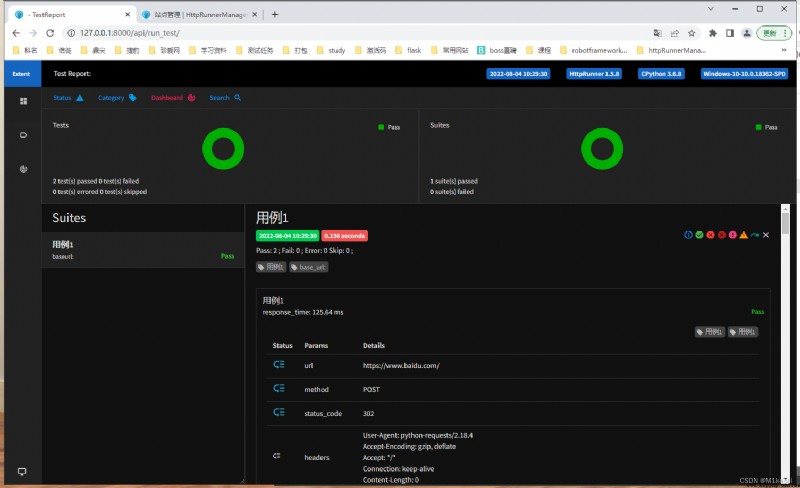Screen dimensions: 800x488
Task: Open a new browser tab
Action: [x=275, y=15]
